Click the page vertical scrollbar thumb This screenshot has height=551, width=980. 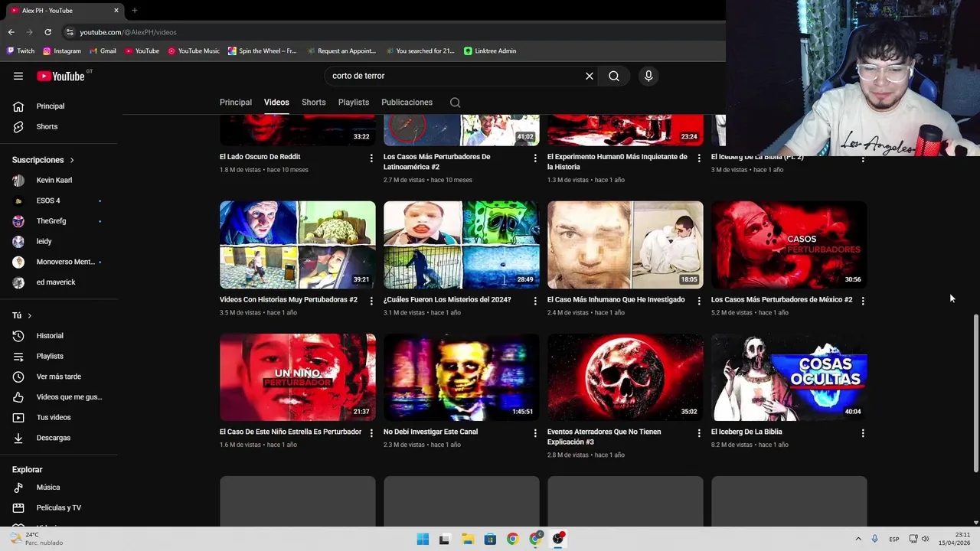point(975,394)
